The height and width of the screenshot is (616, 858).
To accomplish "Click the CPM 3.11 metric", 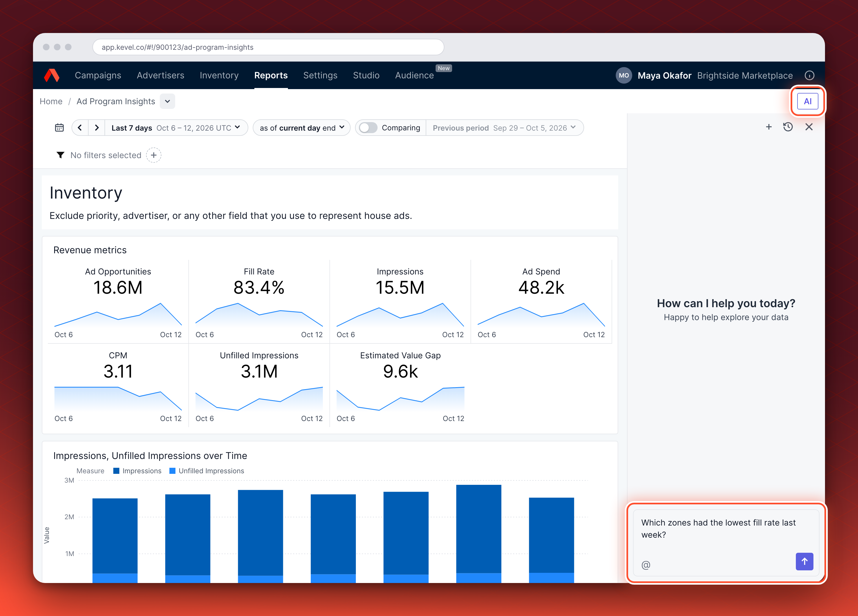I will [x=118, y=385].
